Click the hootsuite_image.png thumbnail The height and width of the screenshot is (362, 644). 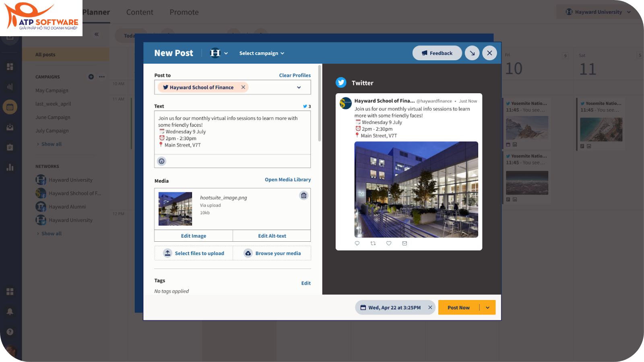tap(175, 209)
